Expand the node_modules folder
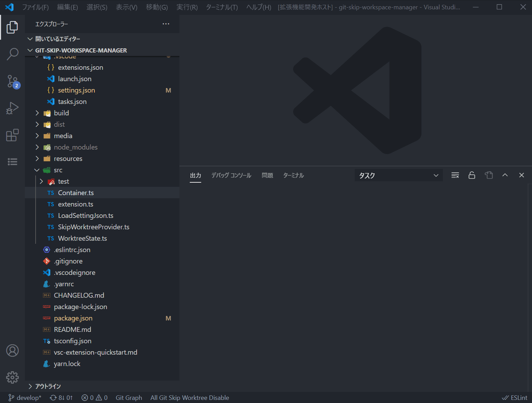The width and height of the screenshot is (532, 403). pyautogui.click(x=102, y=147)
